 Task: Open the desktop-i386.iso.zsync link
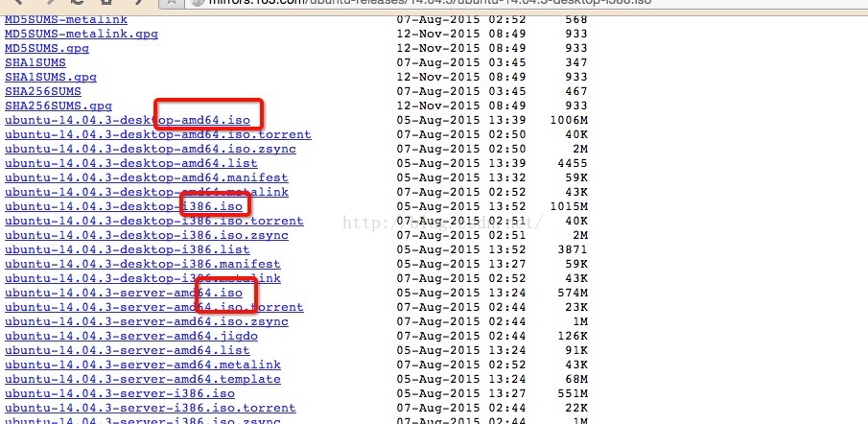tap(146, 235)
